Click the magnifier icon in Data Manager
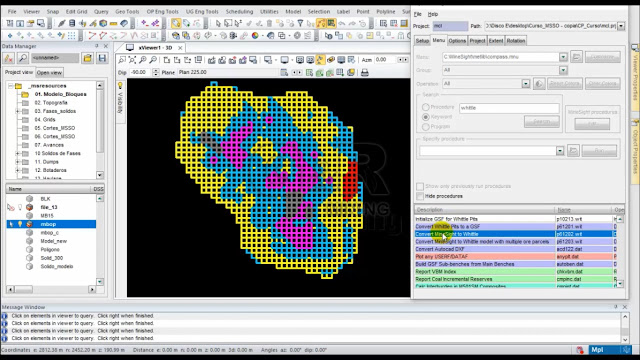The image size is (640, 360). [x=22, y=58]
